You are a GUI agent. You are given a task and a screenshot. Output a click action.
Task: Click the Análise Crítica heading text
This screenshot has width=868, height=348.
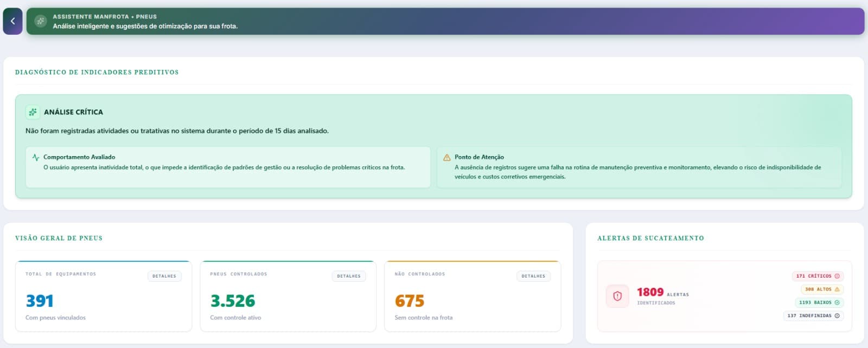(x=73, y=112)
